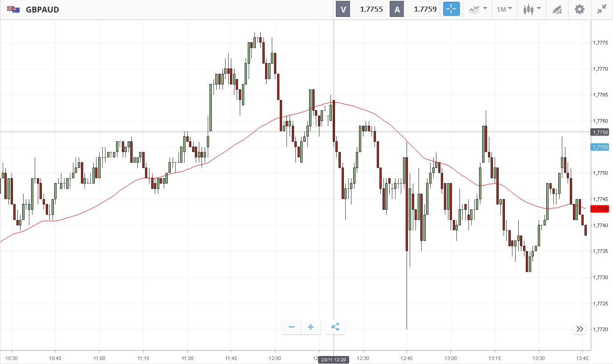Jump to latest candles with double-arrow

(x=580, y=329)
